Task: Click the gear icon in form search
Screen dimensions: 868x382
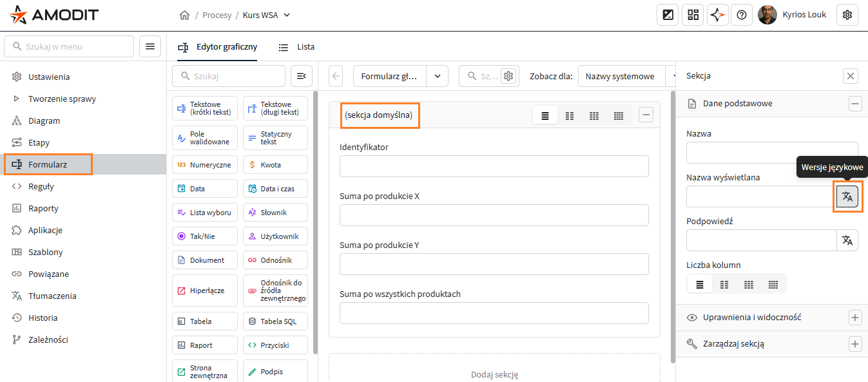Action: pyautogui.click(x=508, y=76)
